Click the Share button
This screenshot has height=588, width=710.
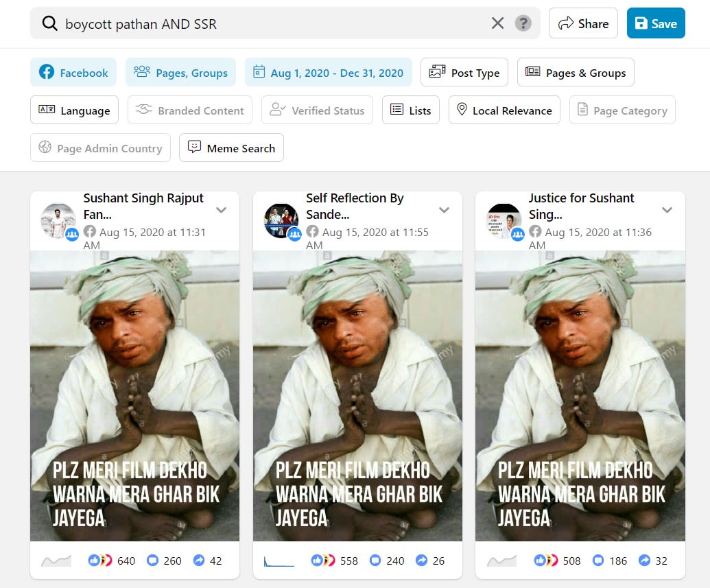pyautogui.click(x=583, y=24)
